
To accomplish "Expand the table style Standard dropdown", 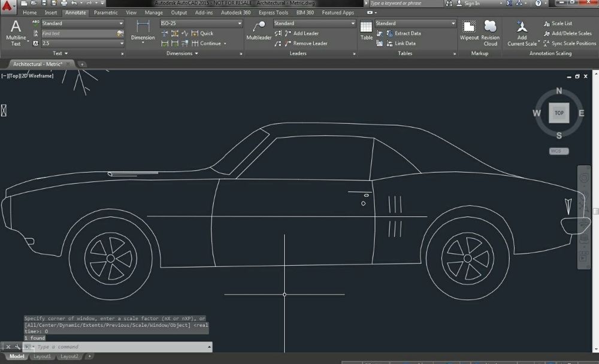I will coord(415,23).
